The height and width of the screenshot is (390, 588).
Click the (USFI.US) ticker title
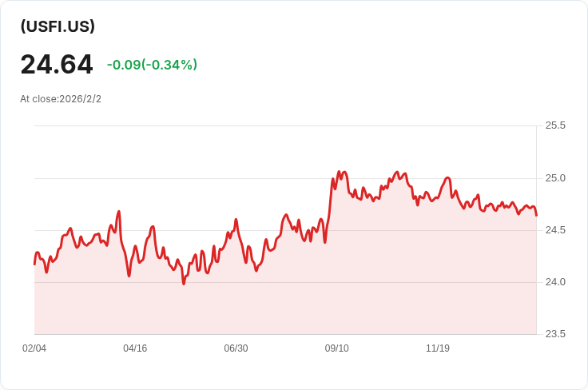(x=58, y=26)
